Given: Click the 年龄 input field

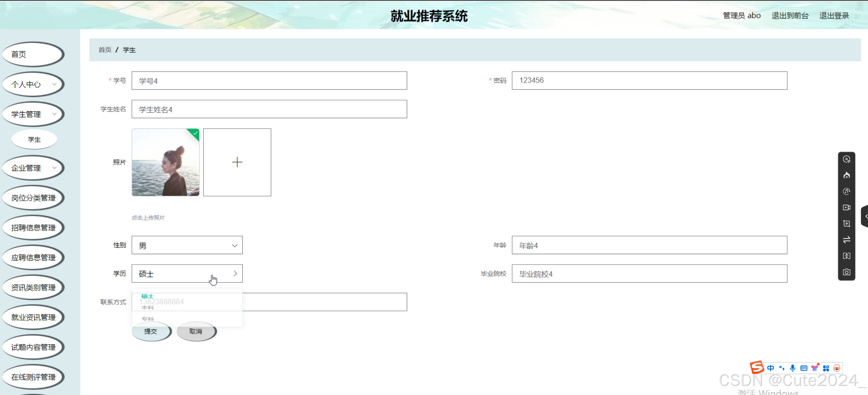Looking at the screenshot, I should click(x=649, y=245).
